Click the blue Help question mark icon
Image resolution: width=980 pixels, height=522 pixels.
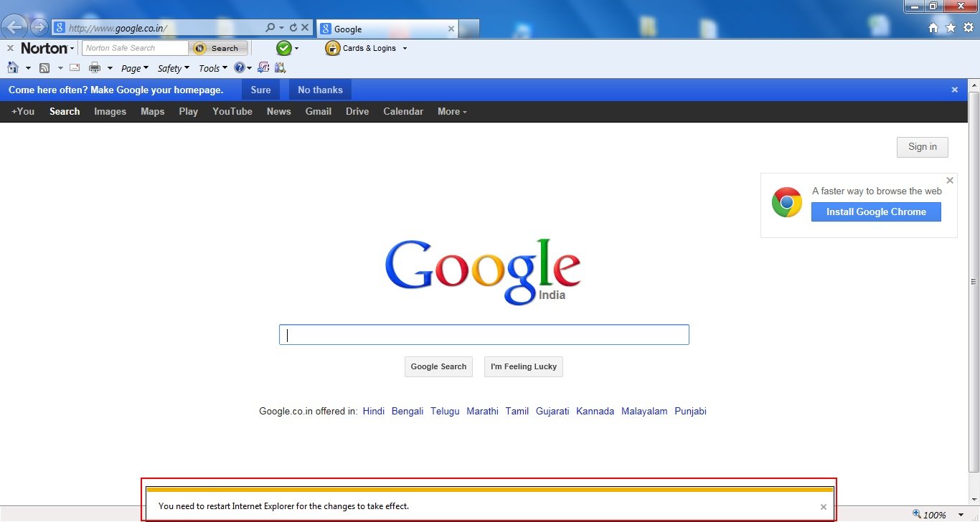pyautogui.click(x=239, y=68)
